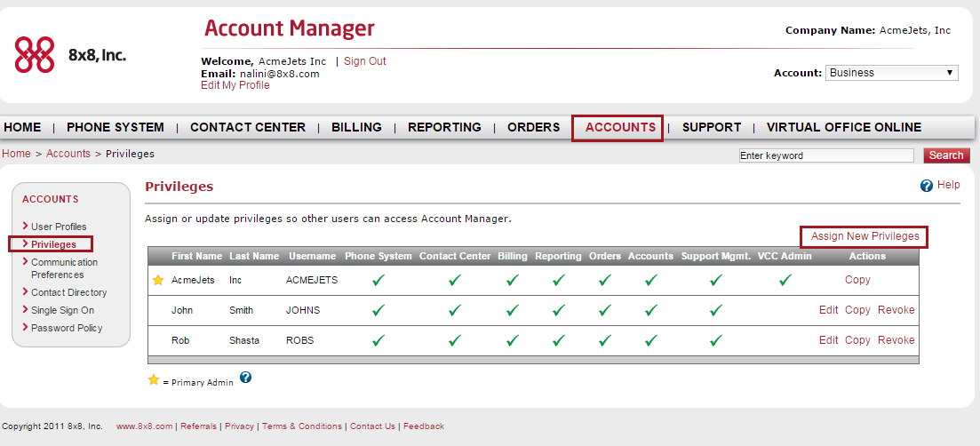Click John Smith Phone System checkmark
Viewport: 980px width, 446px height.
click(378, 310)
